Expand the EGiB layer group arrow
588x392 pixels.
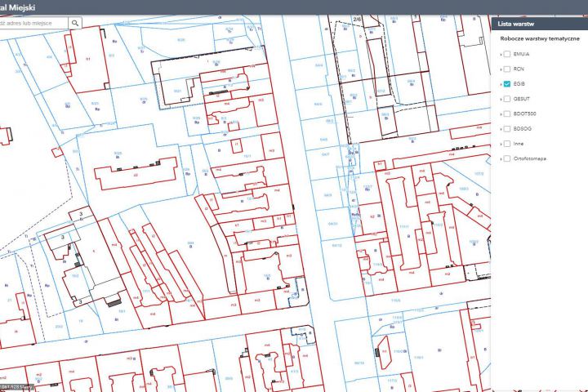501,85
